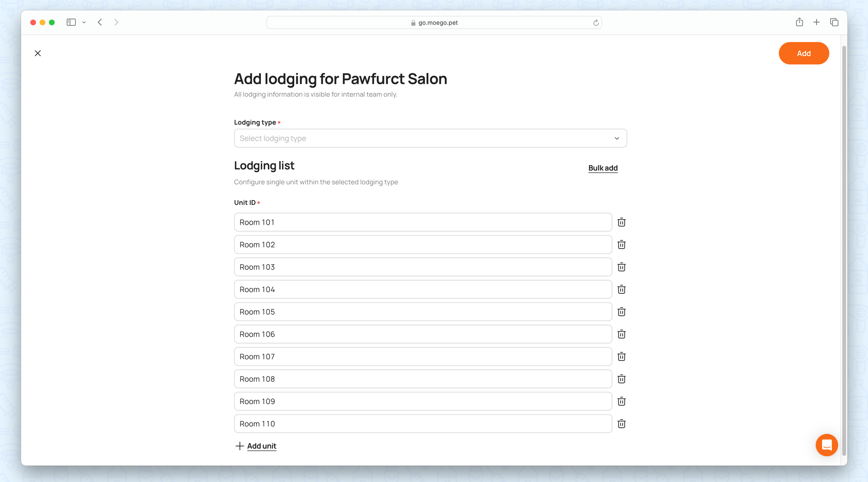Remove Room 110 with trash icon

click(x=621, y=424)
